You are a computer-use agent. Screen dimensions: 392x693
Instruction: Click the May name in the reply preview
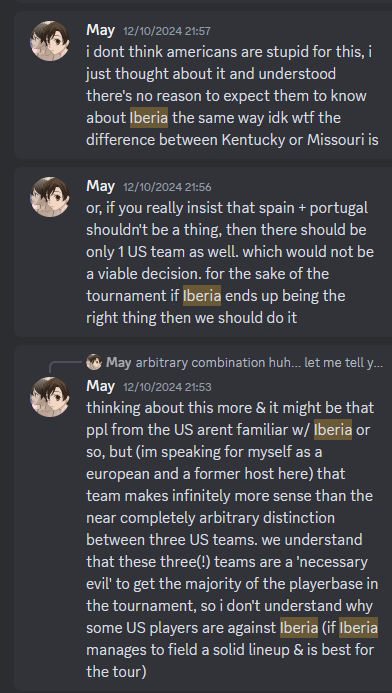118,362
